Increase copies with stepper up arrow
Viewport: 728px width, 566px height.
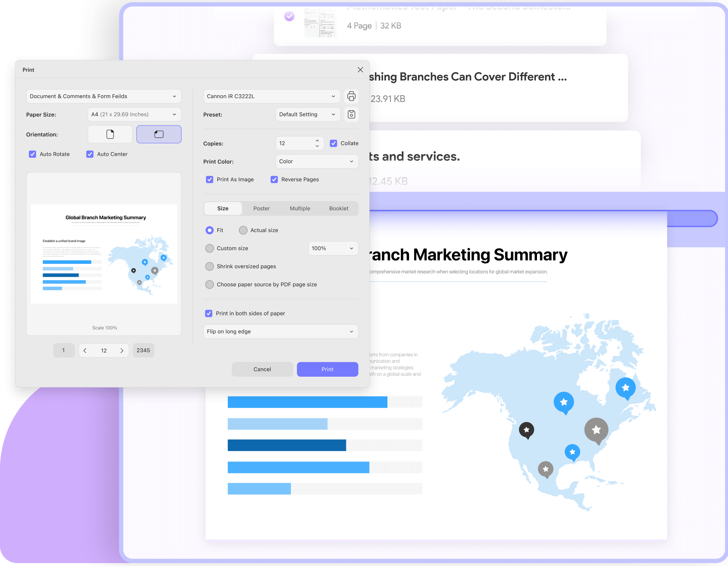pyautogui.click(x=317, y=141)
